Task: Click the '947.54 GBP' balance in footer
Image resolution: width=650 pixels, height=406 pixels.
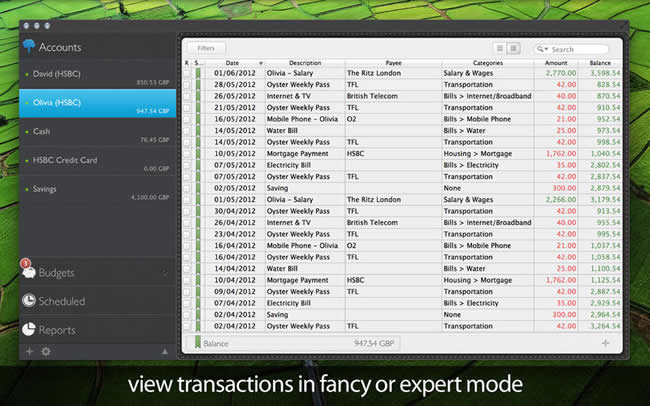Action: click(374, 343)
